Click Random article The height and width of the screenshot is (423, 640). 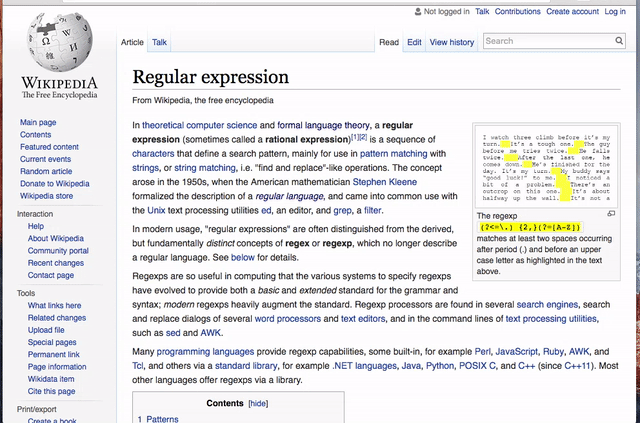(x=46, y=171)
